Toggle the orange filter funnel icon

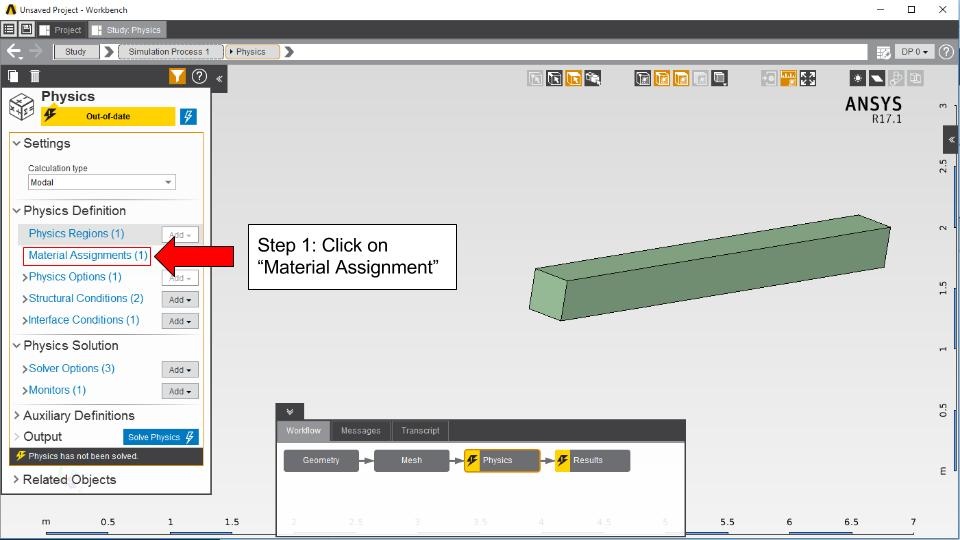pos(177,76)
